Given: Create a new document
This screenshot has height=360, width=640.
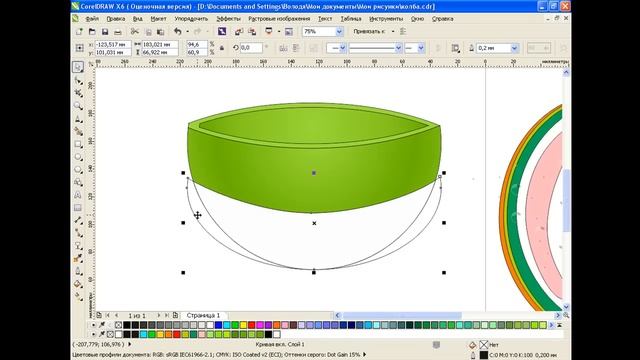Looking at the screenshot, I should point(79,31).
